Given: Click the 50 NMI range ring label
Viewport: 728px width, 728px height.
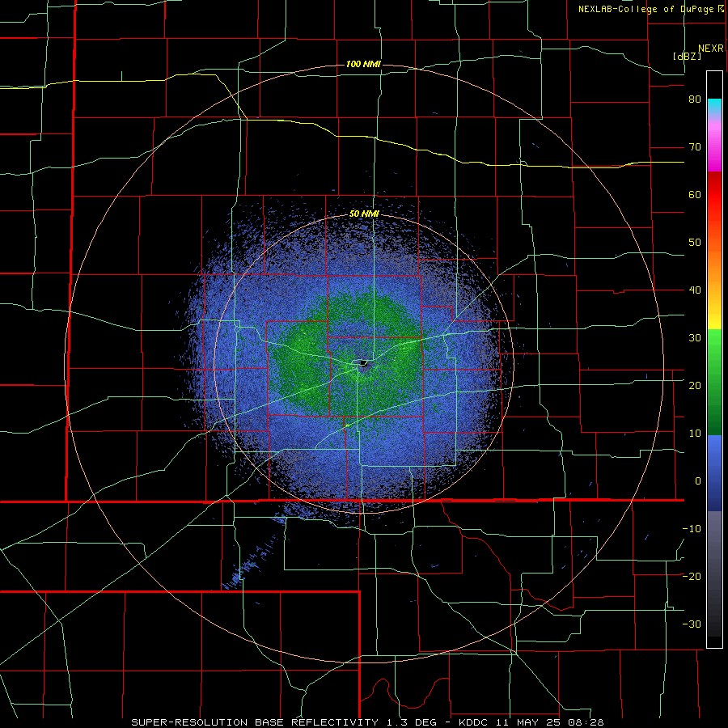Looking at the screenshot, I should 364,214.
